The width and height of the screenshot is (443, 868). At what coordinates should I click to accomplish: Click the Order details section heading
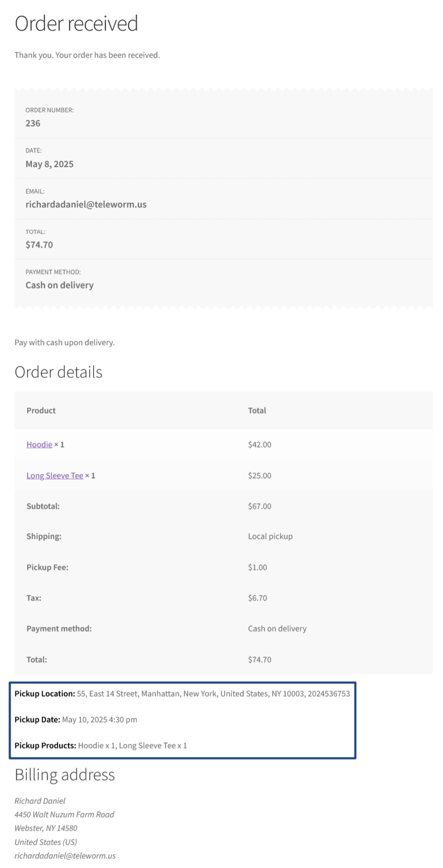tap(59, 372)
